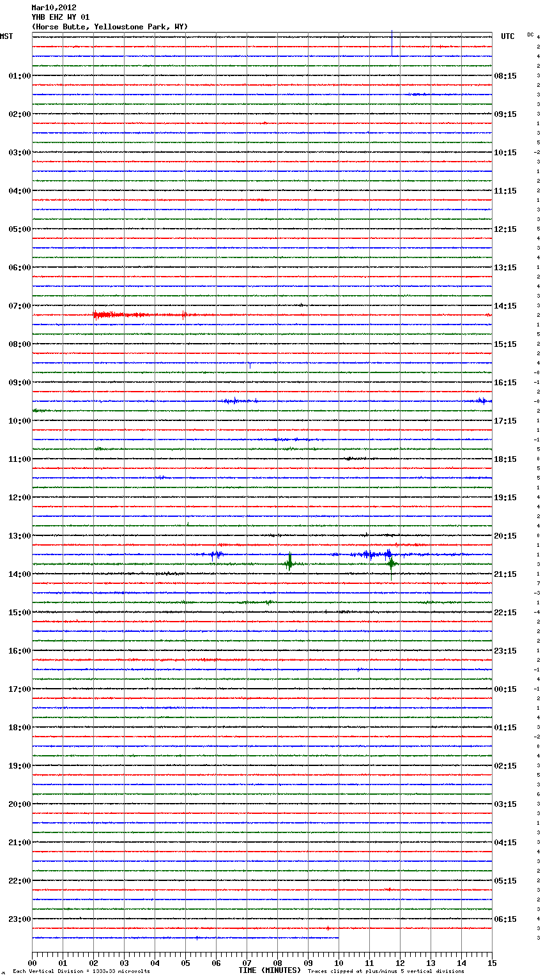Select the 13:00 MST time label

tap(20, 536)
